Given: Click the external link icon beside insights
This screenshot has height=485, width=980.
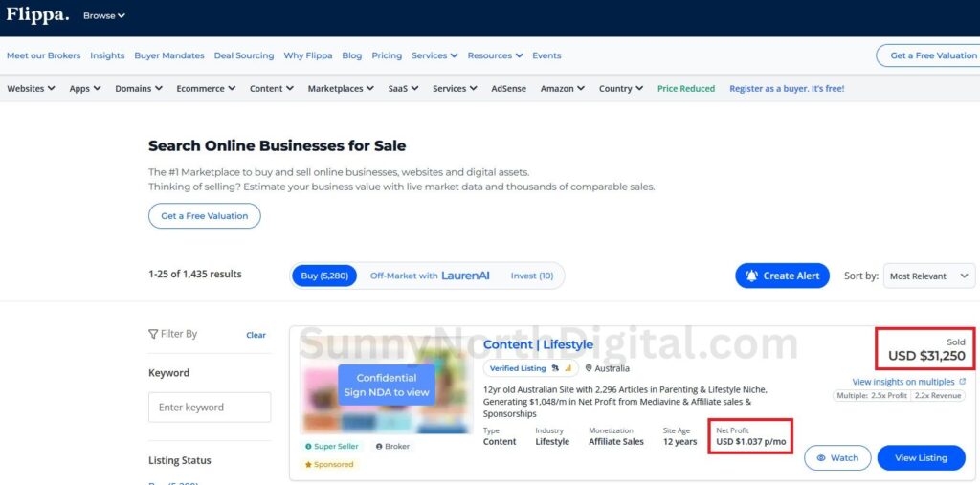Looking at the screenshot, I should point(962,382).
